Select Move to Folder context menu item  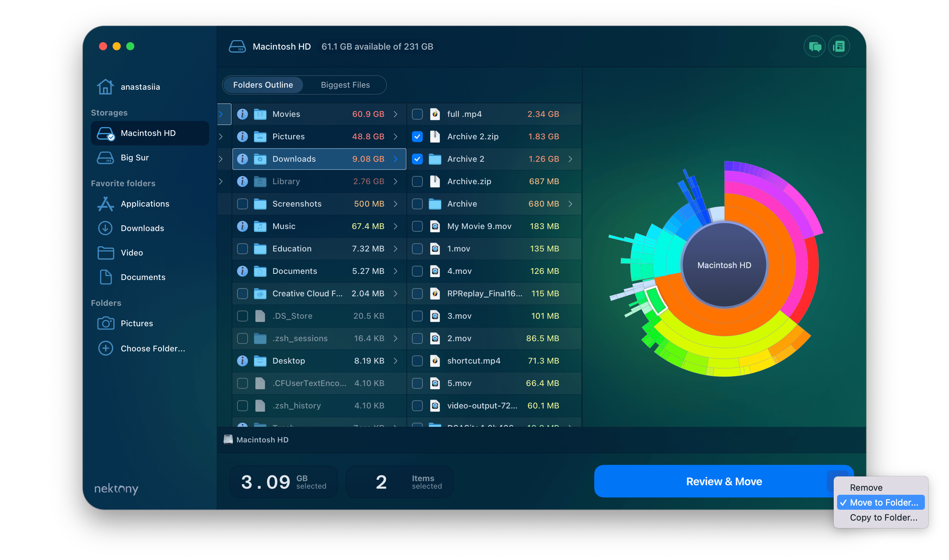pyautogui.click(x=883, y=502)
